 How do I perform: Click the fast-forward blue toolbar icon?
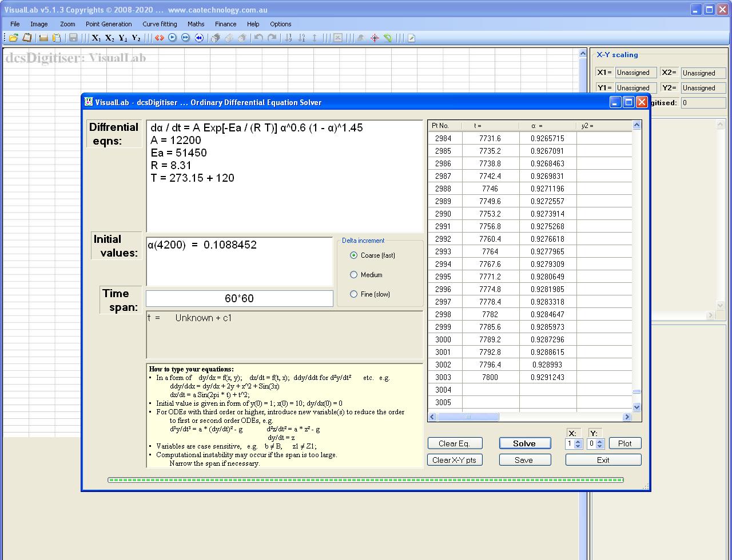pyautogui.click(x=185, y=38)
